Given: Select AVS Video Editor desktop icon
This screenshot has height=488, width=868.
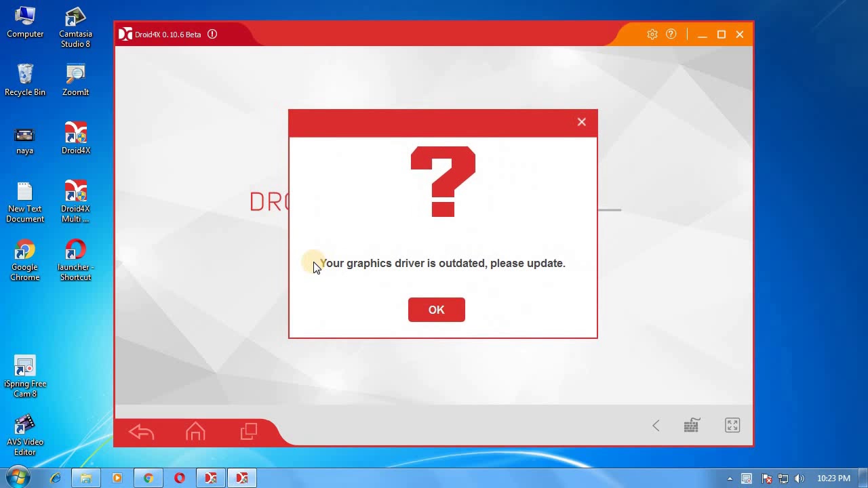Looking at the screenshot, I should point(25,435).
